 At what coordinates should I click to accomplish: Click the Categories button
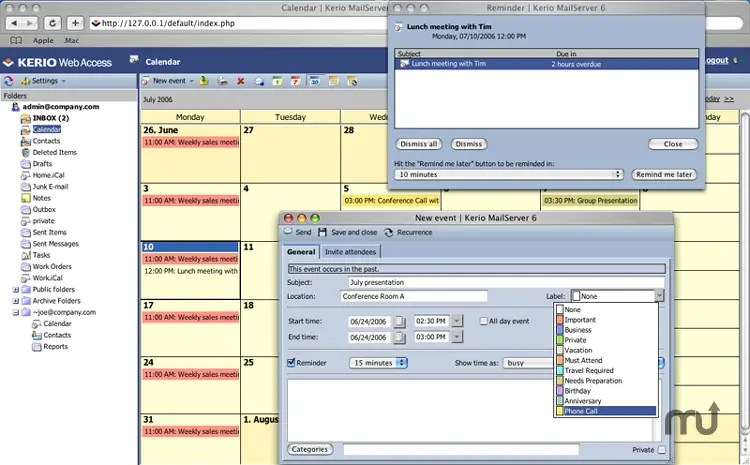[309, 449]
